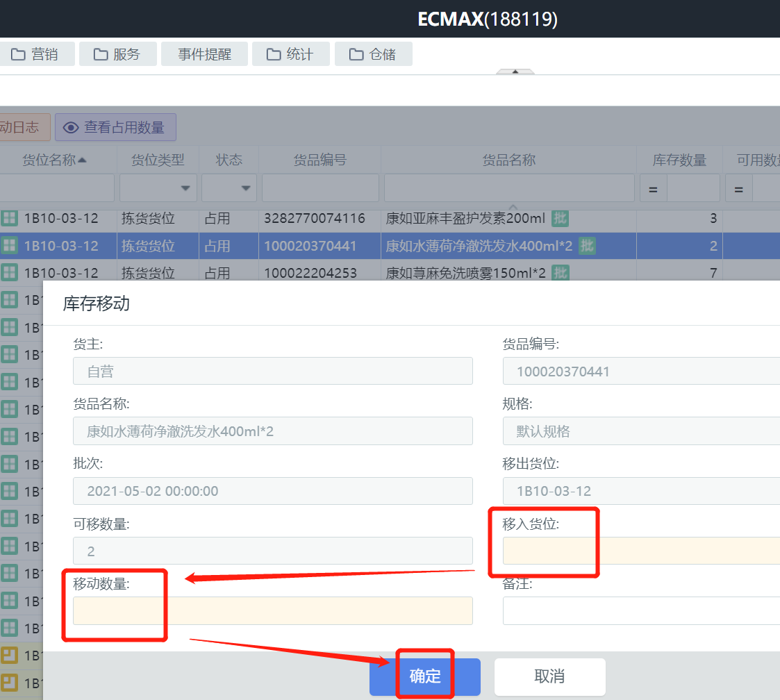Click the 库存数量 equals operator

tap(653, 189)
